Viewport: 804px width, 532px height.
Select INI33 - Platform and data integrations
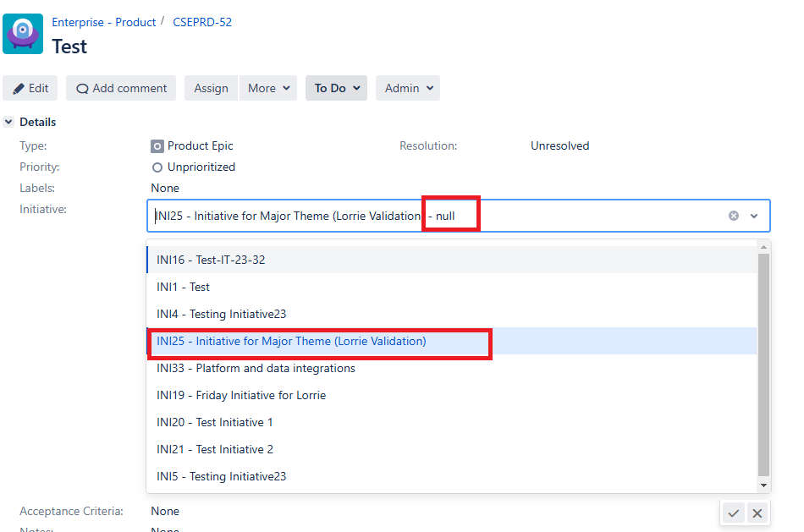pos(452,369)
